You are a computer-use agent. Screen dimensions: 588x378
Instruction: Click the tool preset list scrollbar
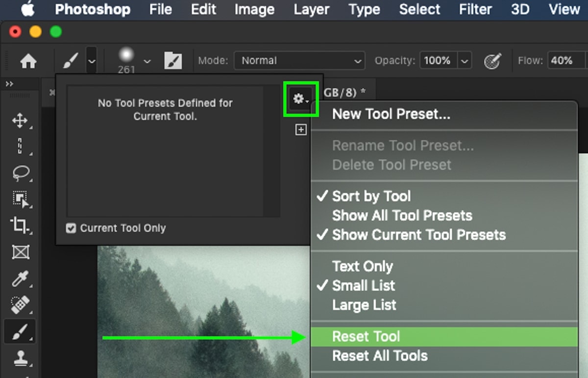[272, 151]
